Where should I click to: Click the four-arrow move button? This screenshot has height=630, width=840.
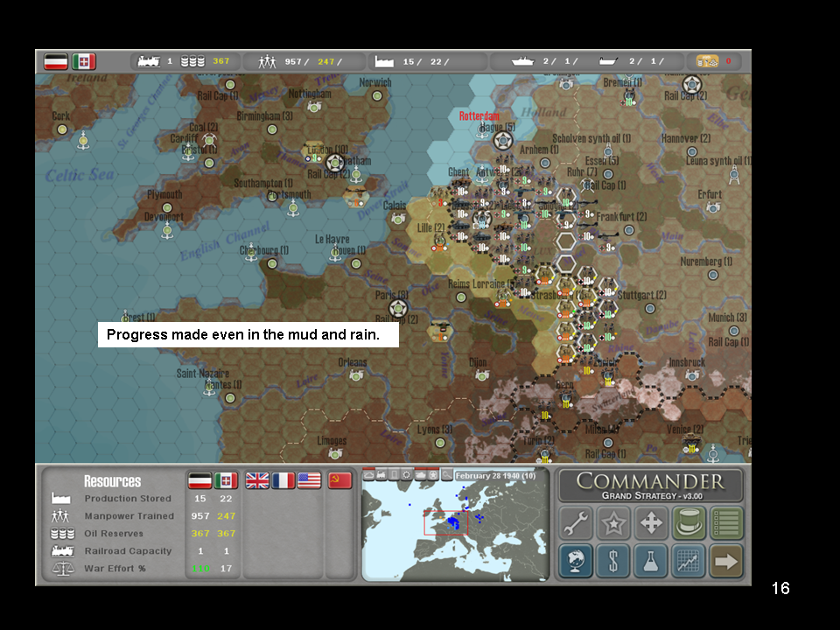(x=651, y=523)
